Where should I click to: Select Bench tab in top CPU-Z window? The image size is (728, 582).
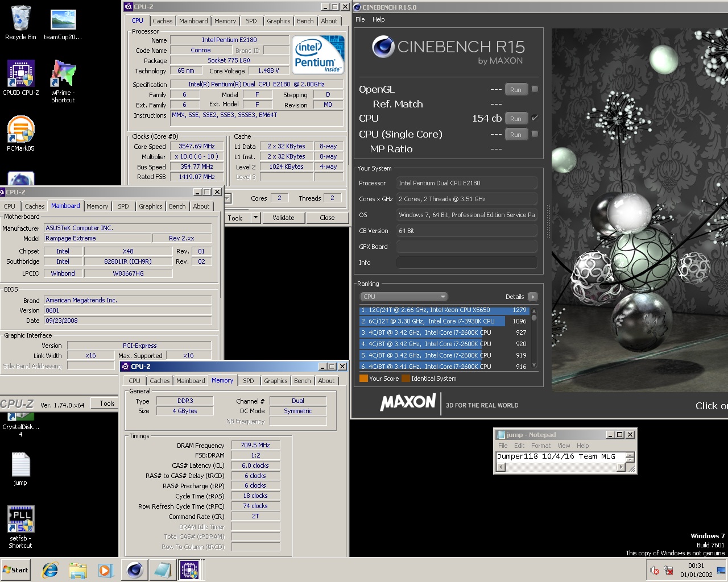[x=305, y=21]
